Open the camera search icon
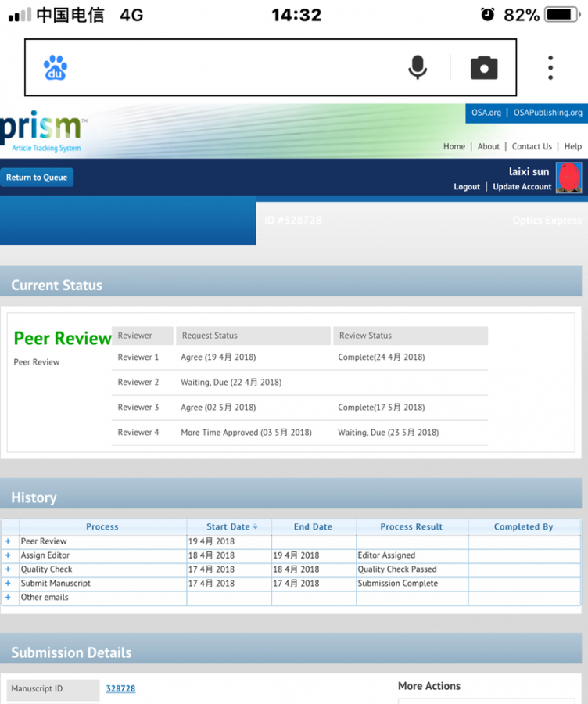Image resolution: width=588 pixels, height=704 pixels. (484, 68)
